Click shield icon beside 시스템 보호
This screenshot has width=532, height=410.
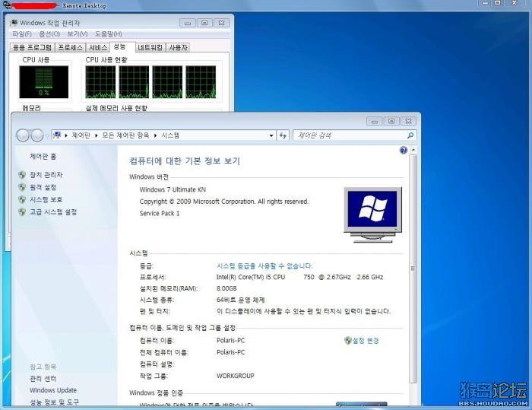click(x=22, y=199)
